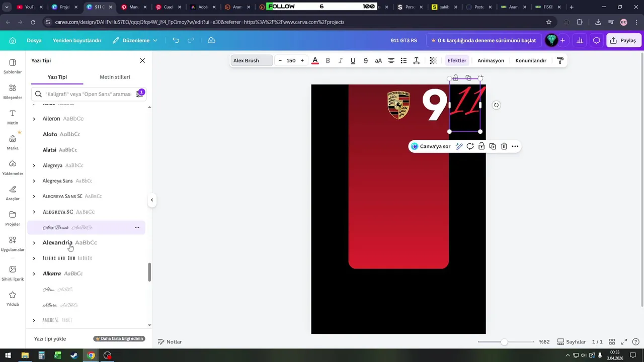Open the Araçlar sidebar panel
This screenshot has width=644, height=362.
pyautogui.click(x=13, y=193)
